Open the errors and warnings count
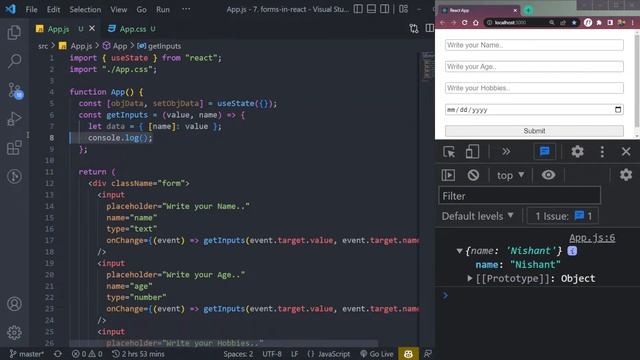This screenshot has width=640, height=360. tap(87, 354)
